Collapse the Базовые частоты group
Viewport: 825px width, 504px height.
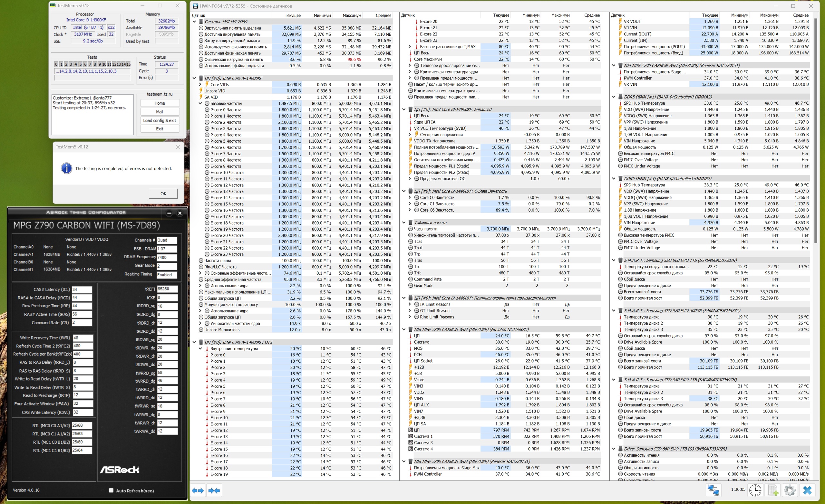tap(200, 103)
